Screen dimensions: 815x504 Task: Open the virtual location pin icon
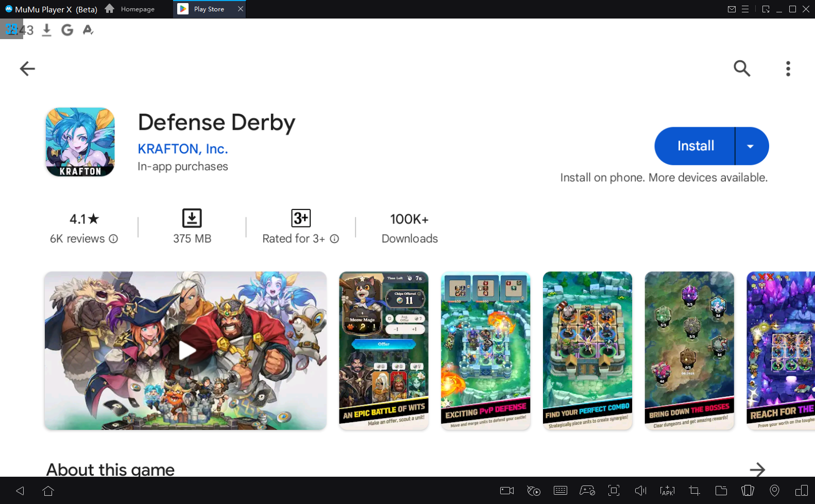[x=774, y=491]
